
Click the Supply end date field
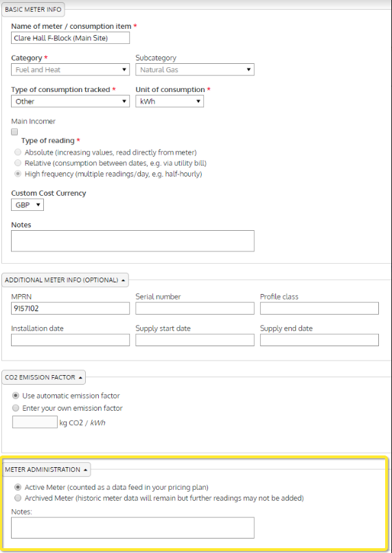319,340
